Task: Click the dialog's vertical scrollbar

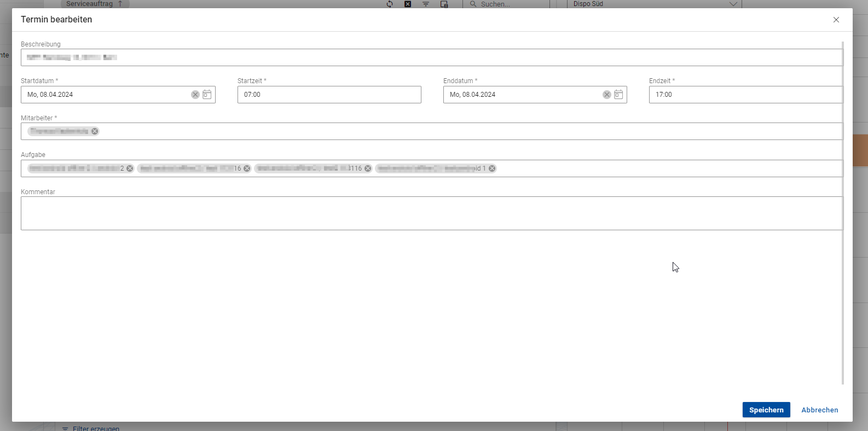Action: (843, 213)
